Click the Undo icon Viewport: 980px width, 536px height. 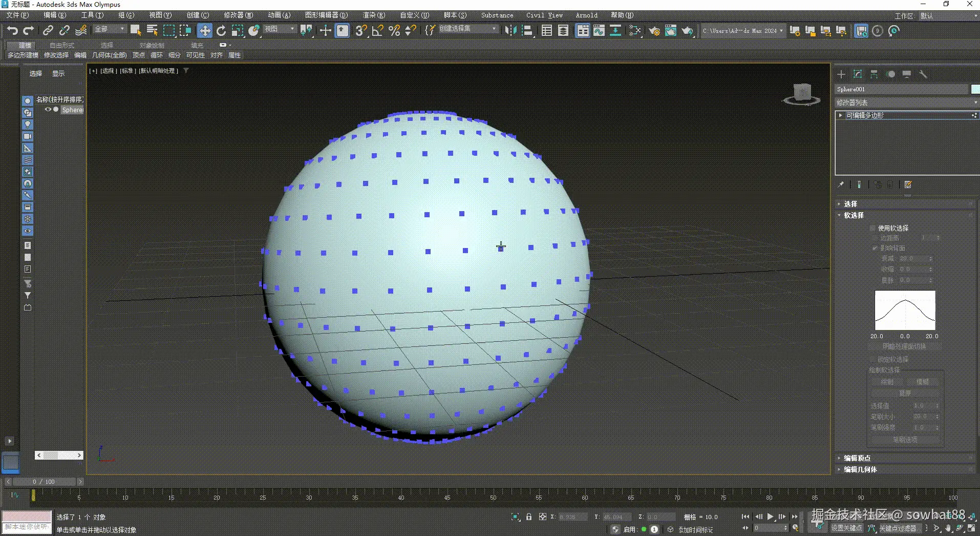[x=12, y=31]
